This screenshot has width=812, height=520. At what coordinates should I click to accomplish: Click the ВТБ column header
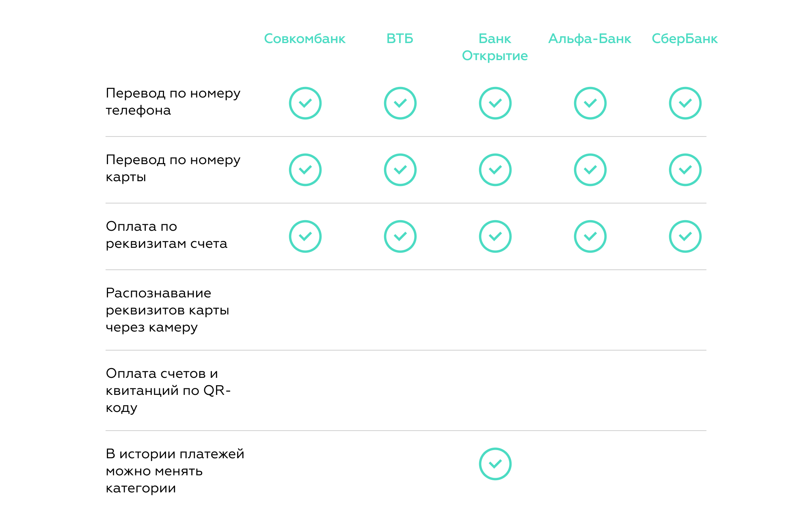[400, 39]
